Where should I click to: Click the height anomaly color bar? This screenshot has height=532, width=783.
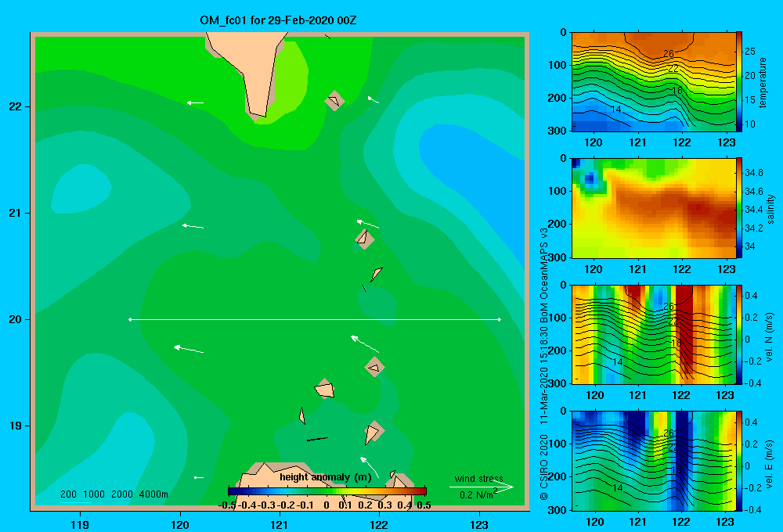coord(327,491)
